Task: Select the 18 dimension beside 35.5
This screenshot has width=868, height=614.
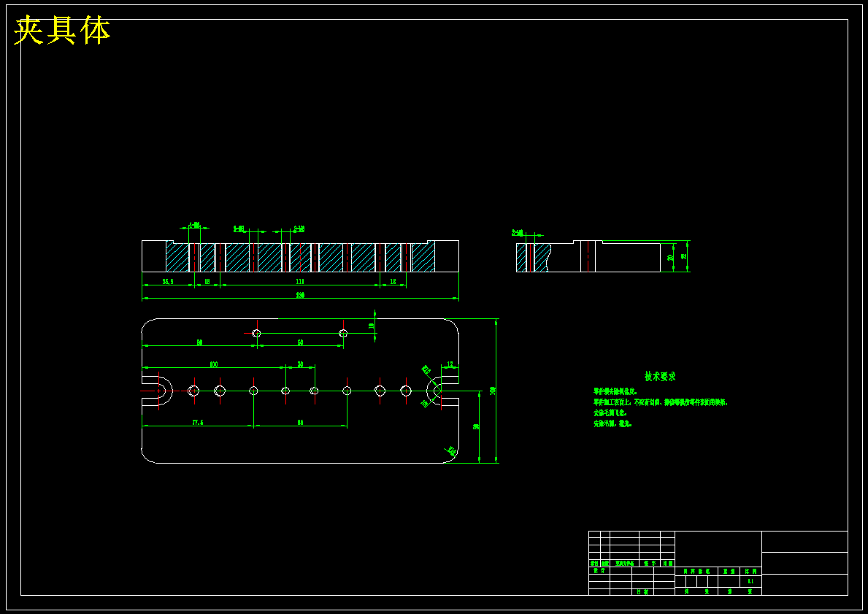Action: (207, 281)
